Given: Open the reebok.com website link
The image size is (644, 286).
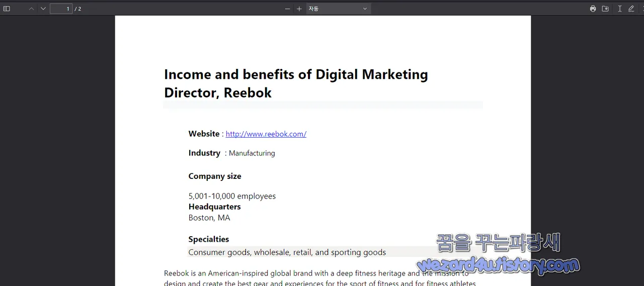Looking at the screenshot, I should (x=266, y=134).
